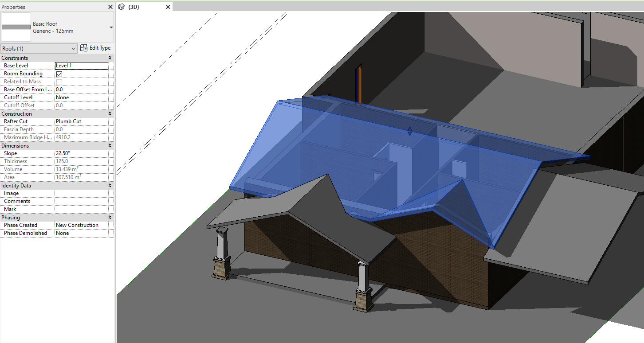Toggle the Related to Mass checkbox
The width and height of the screenshot is (644, 343).
59,82
